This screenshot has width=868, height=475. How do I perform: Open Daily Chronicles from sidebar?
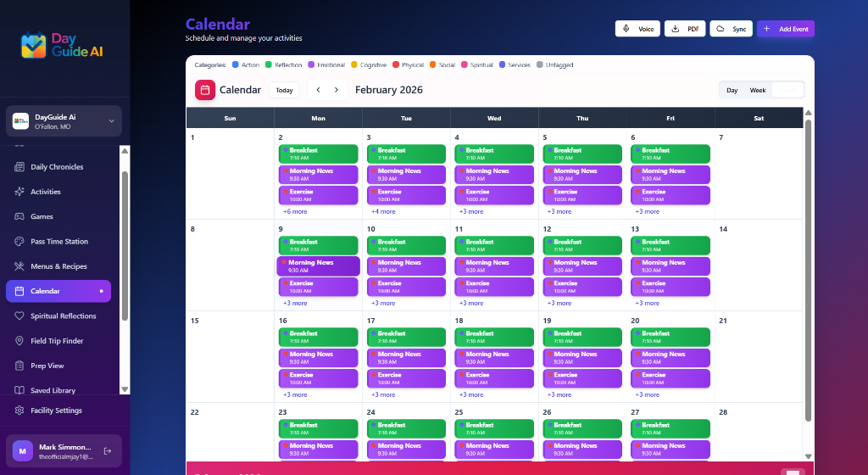(x=58, y=166)
